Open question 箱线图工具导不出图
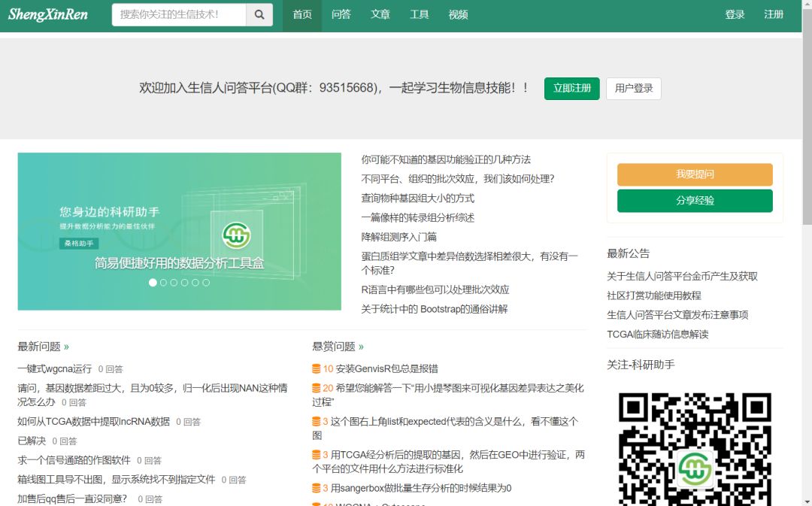 coord(117,480)
